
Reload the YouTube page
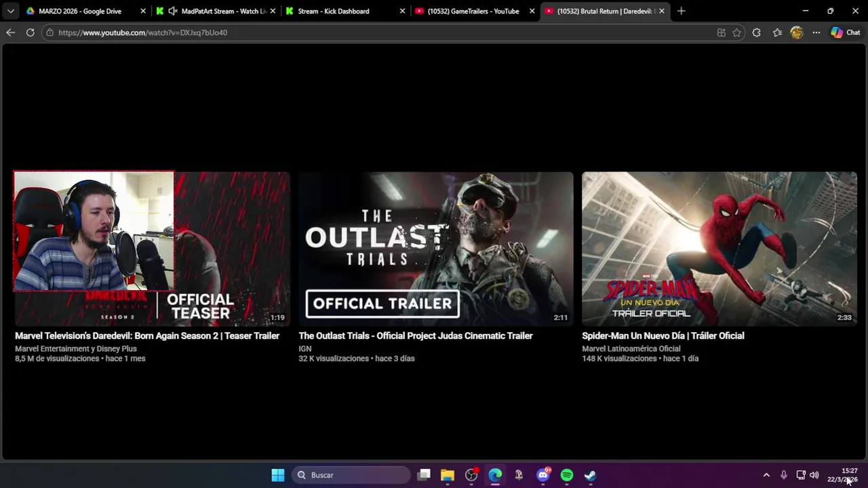pos(31,33)
